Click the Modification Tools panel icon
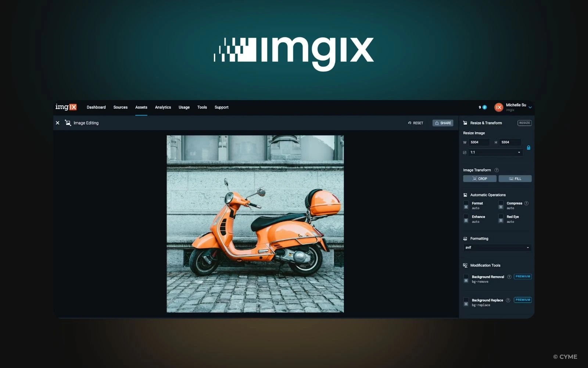Screen dimensions: 588x368 click(x=465, y=265)
